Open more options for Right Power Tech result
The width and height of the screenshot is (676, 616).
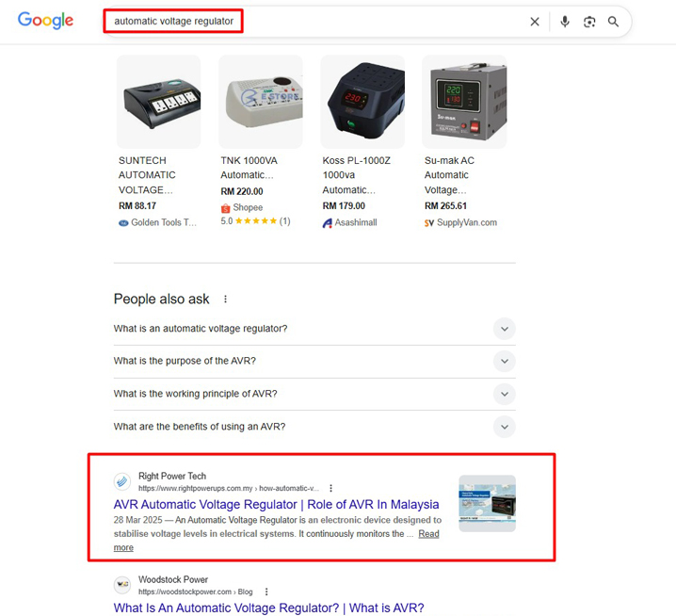click(330, 488)
